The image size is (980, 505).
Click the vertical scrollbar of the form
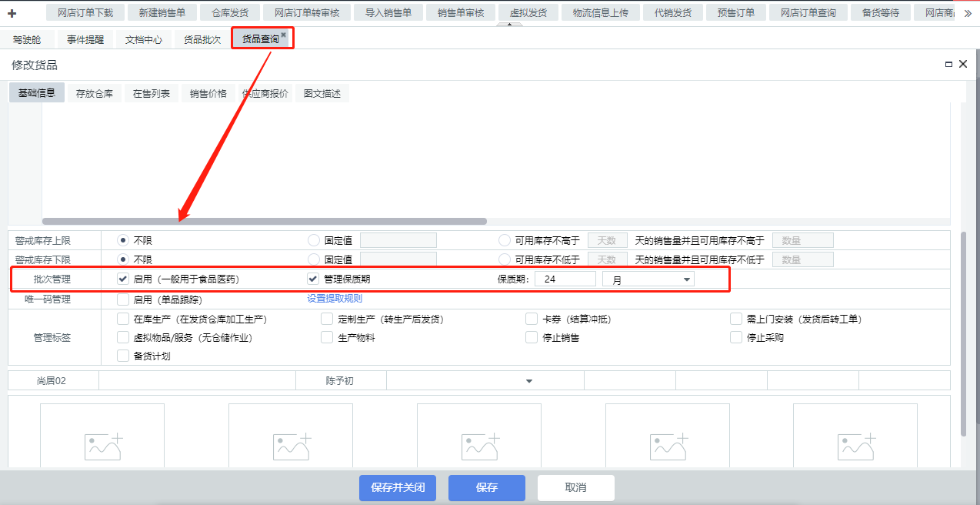click(x=964, y=333)
